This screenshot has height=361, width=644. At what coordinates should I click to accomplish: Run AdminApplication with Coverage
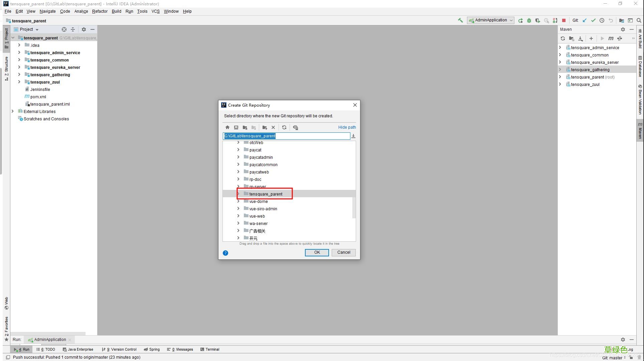tap(538, 20)
